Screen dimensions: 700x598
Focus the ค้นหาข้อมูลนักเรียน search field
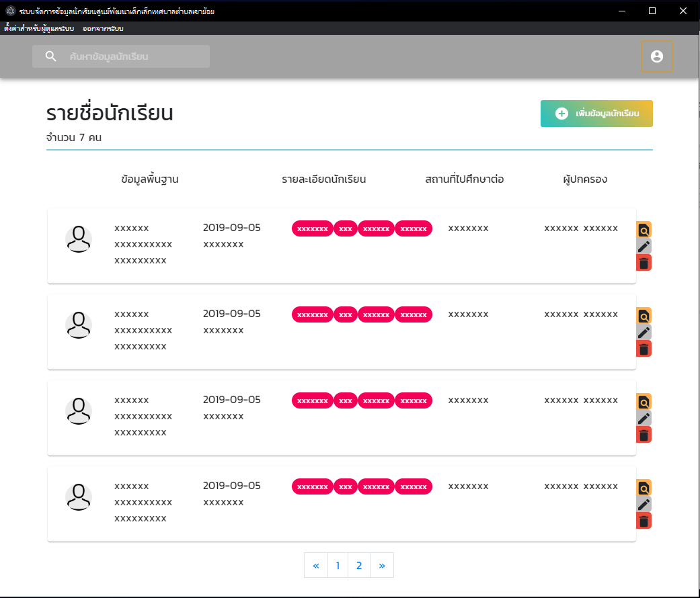click(134, 56)
